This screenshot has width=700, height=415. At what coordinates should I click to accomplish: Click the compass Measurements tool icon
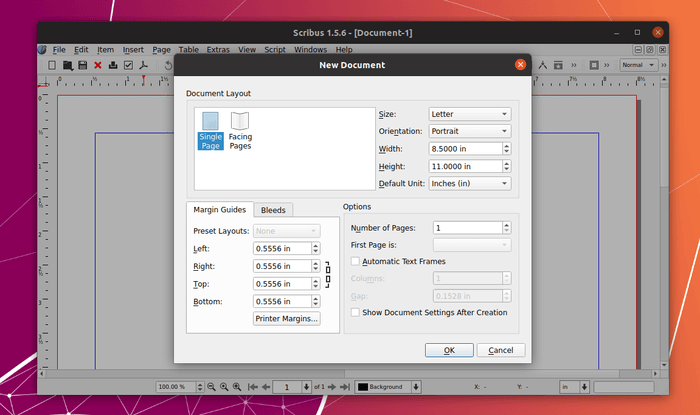tap(542, 65)
